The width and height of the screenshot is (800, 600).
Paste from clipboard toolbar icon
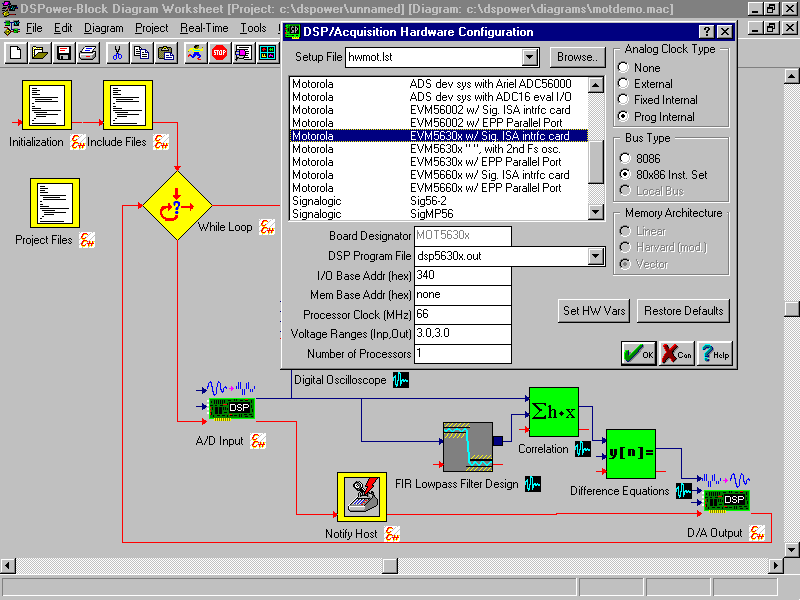[166, 53]
